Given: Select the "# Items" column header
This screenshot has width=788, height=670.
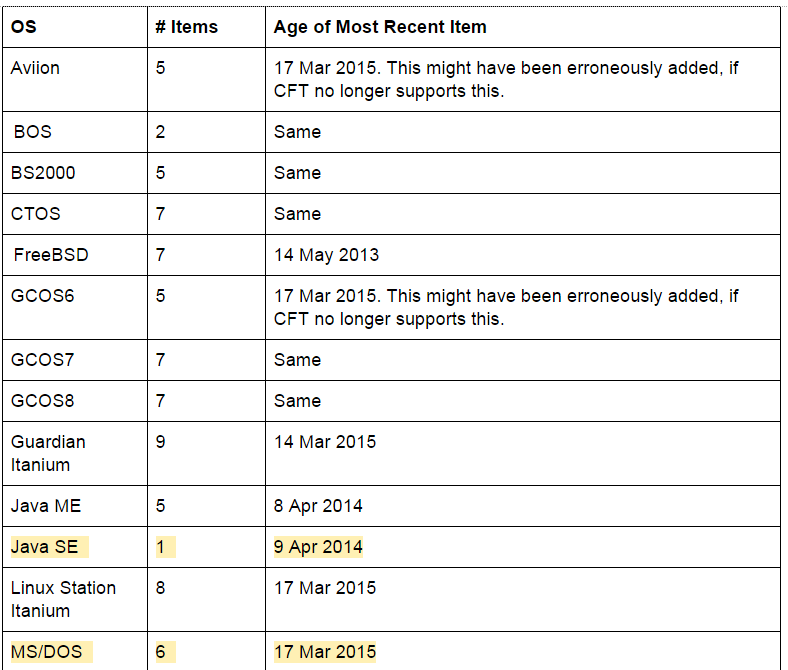Looking at the screenshot, I should [x=186, y=27].
